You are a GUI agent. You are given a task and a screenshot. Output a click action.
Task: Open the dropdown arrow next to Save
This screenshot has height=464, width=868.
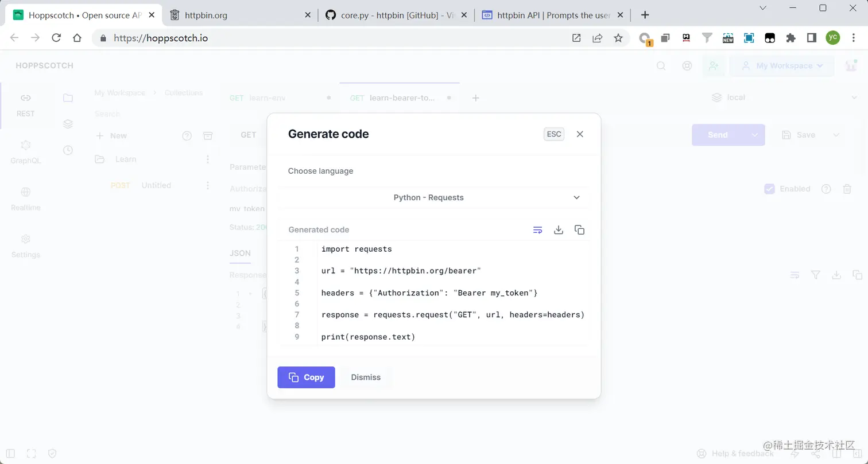pyautogui.click(x=836, y=135)
